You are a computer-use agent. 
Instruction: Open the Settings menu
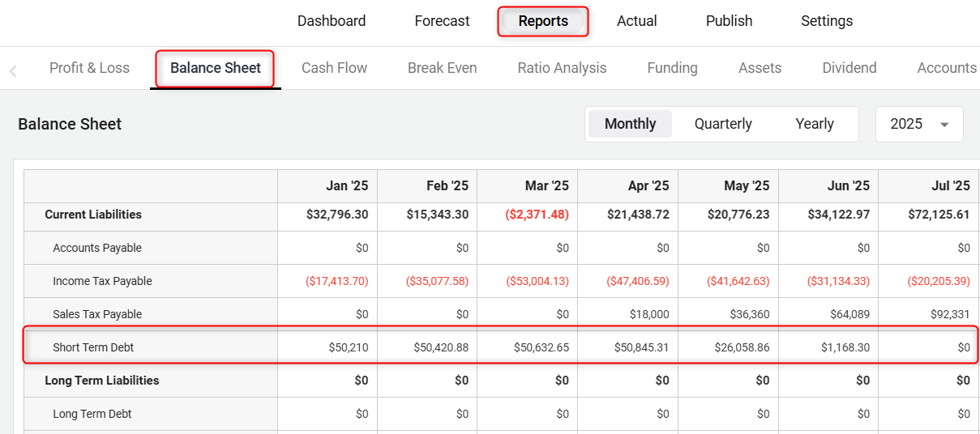pyautogui.click(x=827, y=21)
